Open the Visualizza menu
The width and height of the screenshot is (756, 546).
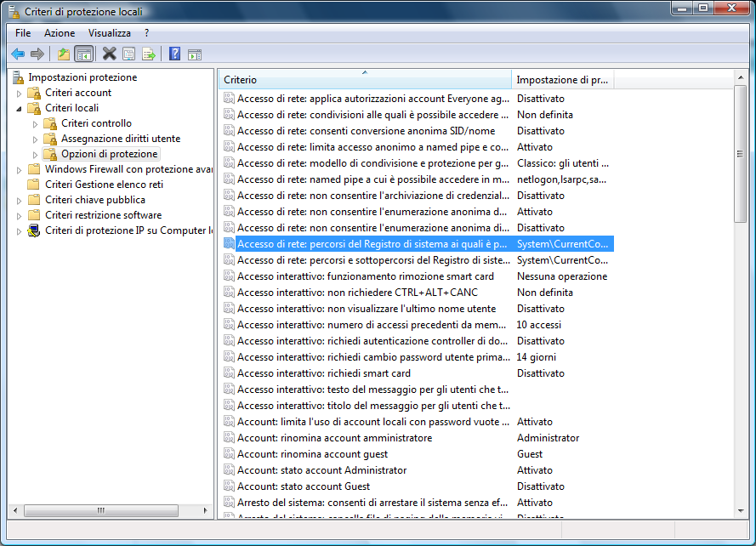click(x=110, y=32)
